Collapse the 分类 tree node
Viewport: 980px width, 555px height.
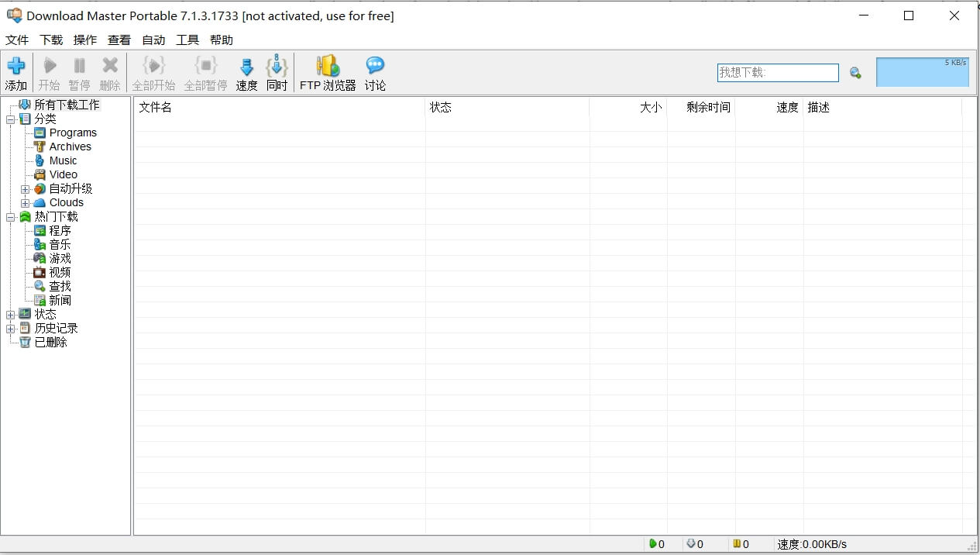[x=10, y=119]
